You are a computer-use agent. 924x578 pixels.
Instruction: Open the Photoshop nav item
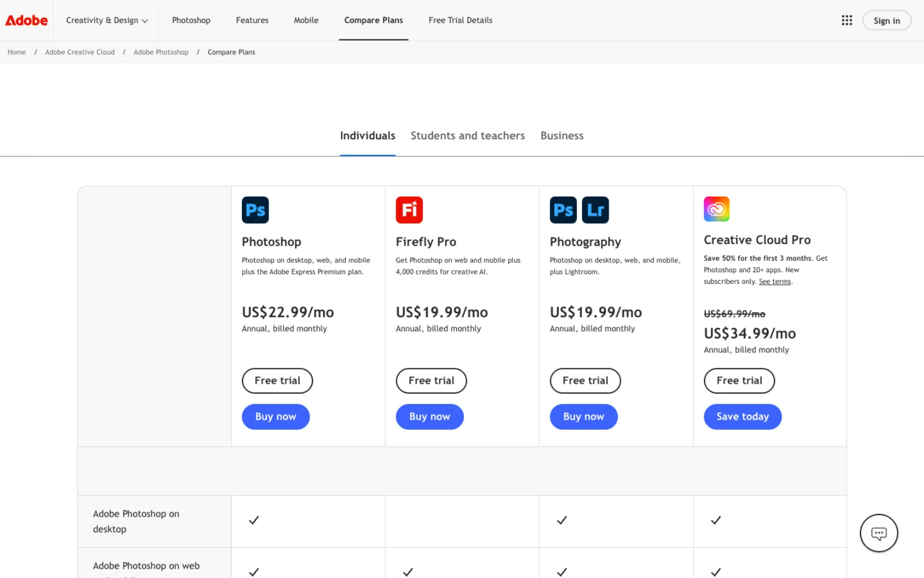191,20
